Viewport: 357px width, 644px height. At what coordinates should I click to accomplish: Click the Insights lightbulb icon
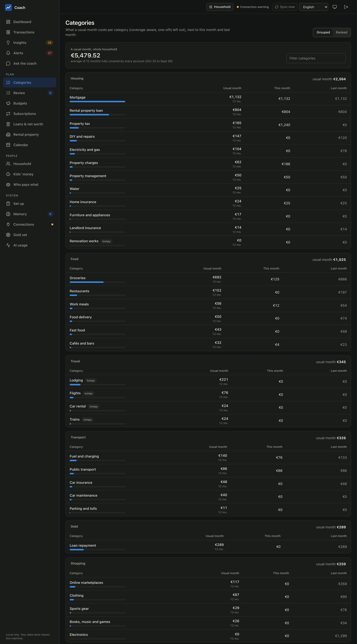click(8, 43)
